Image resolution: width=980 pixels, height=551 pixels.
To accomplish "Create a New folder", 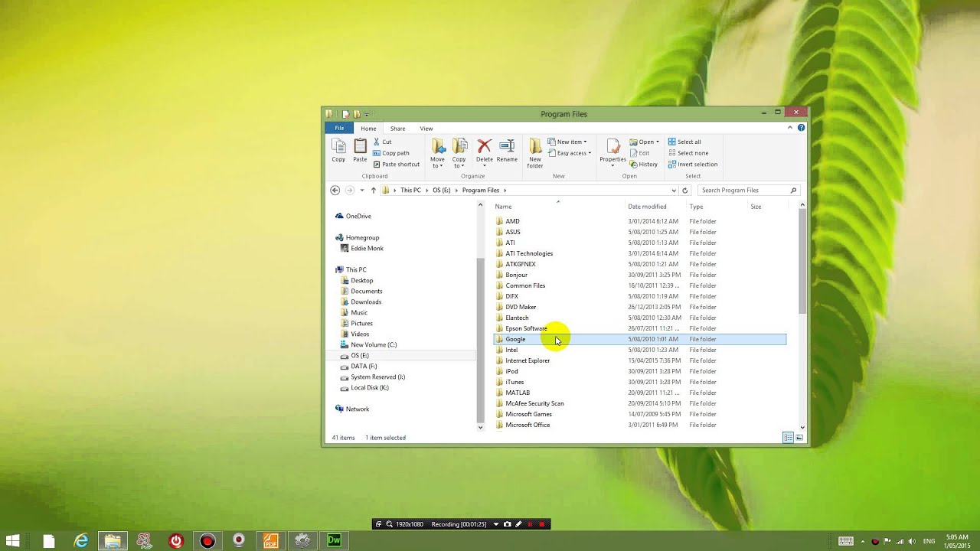I will coord(535,154).
